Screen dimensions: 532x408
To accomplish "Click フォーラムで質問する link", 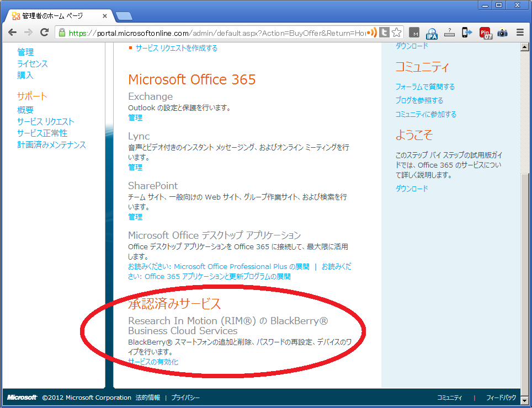I will coord(425,87).
